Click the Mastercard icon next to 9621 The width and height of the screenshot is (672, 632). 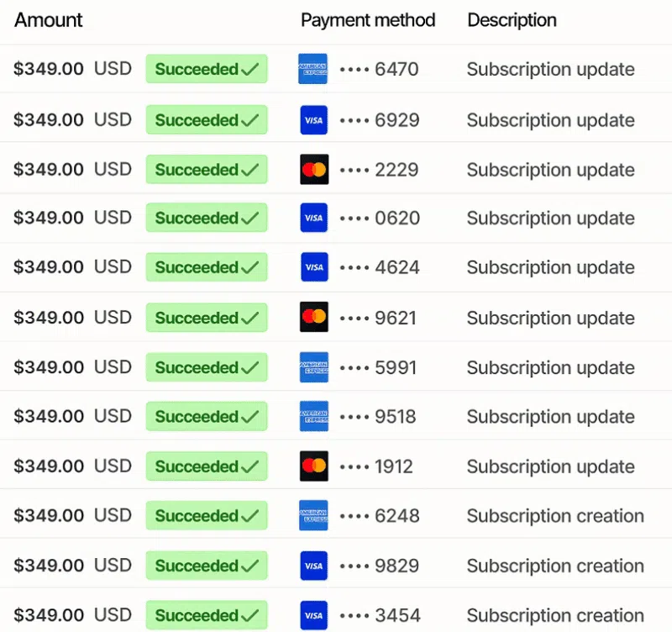(x=314, y=318)
